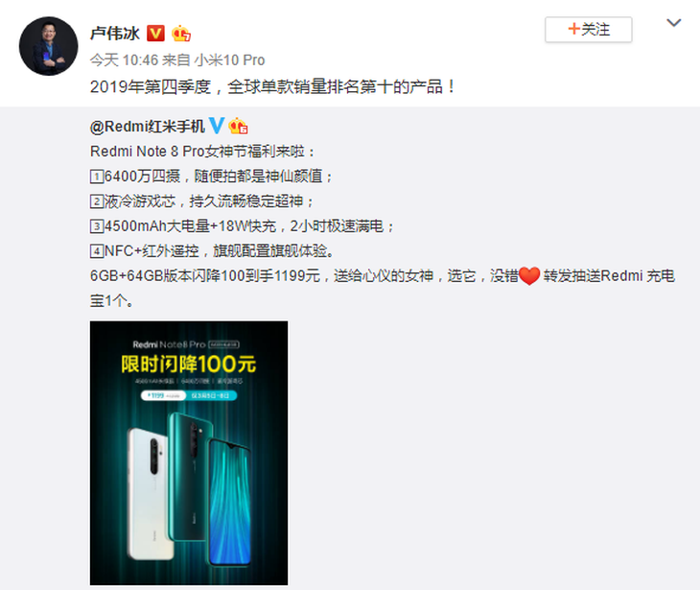Click the boxed number 1 feature bullet
Image resolution: width=700 pixels, height=590 pixels.
[x=97, y=177]
